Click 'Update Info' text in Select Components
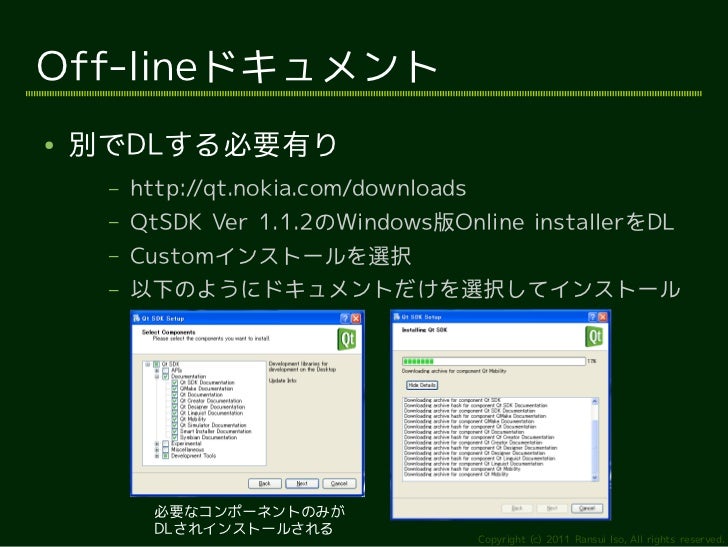The height and width of the screenshot is (547, 728). click(282, 381)
